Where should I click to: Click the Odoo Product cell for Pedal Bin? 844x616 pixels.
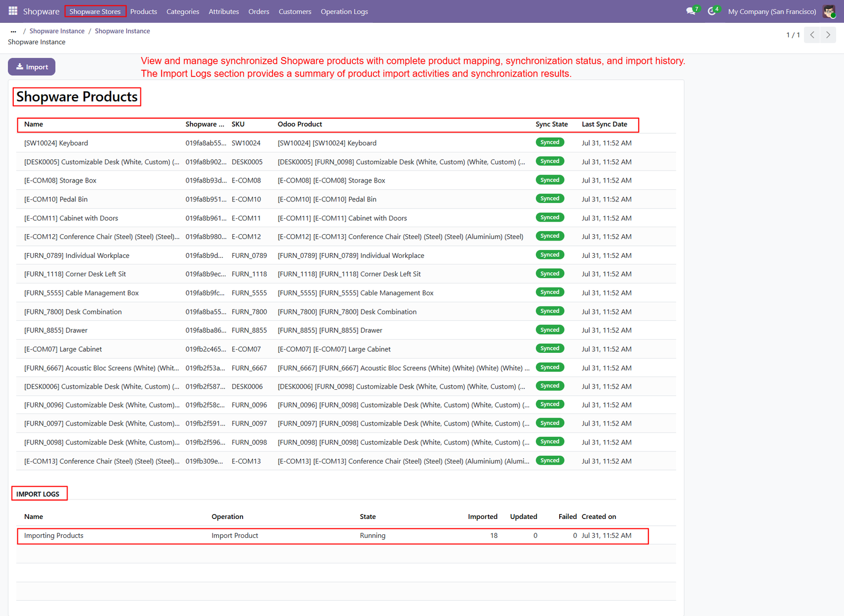coord(327,199)
